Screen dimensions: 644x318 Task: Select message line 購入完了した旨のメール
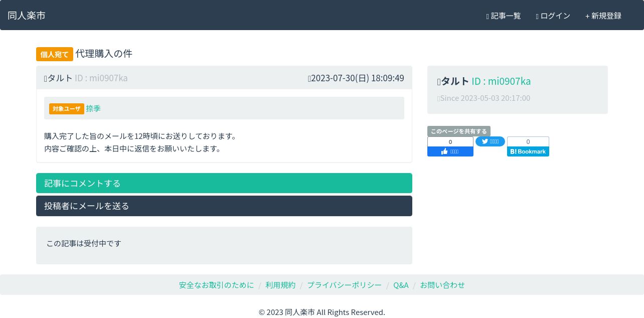pyautogui.click(x=140, y=136)
